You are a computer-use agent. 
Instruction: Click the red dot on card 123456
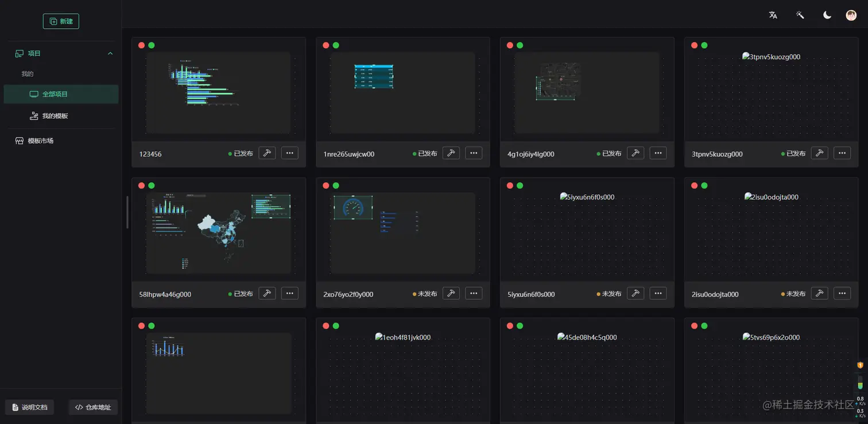pyautogui.click(x=141, y=45)
